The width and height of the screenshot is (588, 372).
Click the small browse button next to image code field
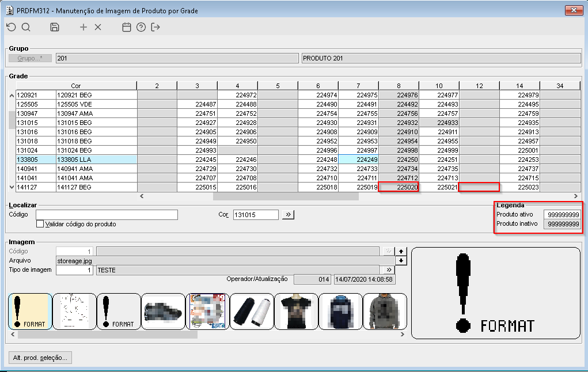coord(389,251)
